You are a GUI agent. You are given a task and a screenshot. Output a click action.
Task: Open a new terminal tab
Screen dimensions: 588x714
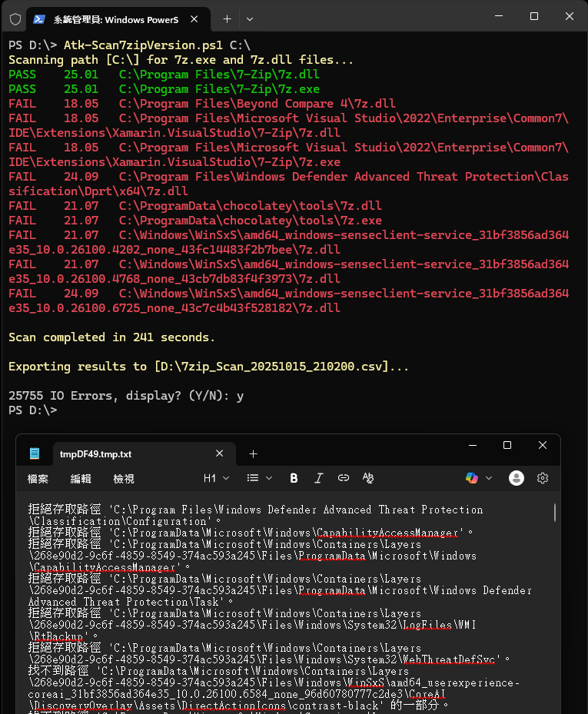[227, 18]
